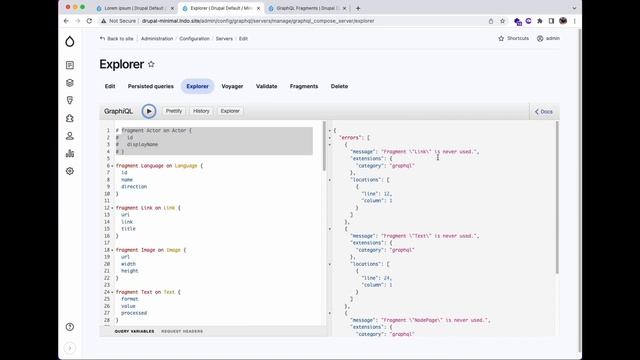Bookmark the page with the star icon
640x360 pixels.
pyautogui.click(x=502, y=21)
